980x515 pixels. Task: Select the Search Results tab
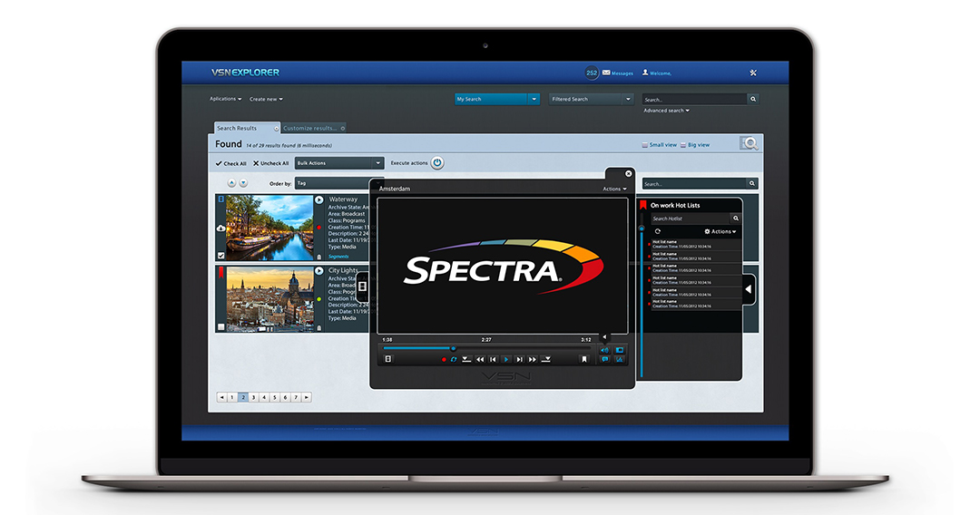point(247,128)
